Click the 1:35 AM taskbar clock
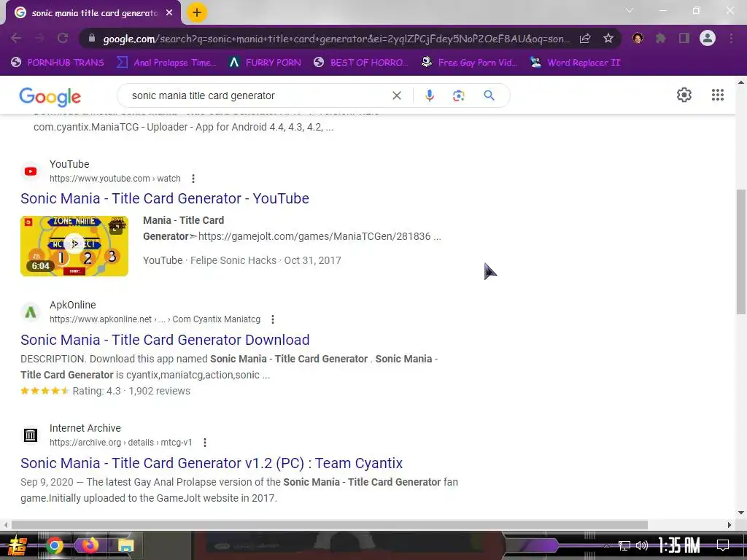Viewport: 747px width, 560px height. pos(679,545)
